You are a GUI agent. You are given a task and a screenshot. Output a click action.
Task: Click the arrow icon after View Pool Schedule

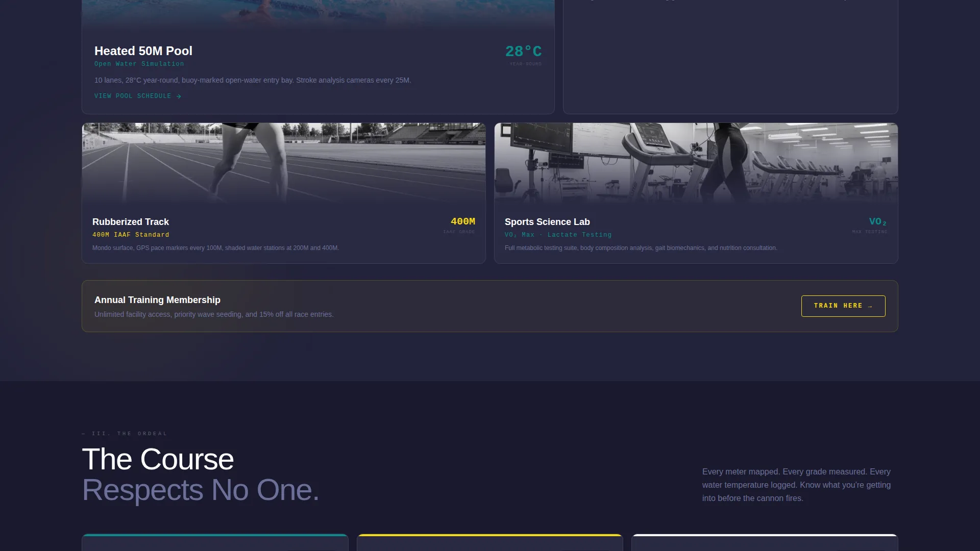pyautogui.click(x=179, y=96)
